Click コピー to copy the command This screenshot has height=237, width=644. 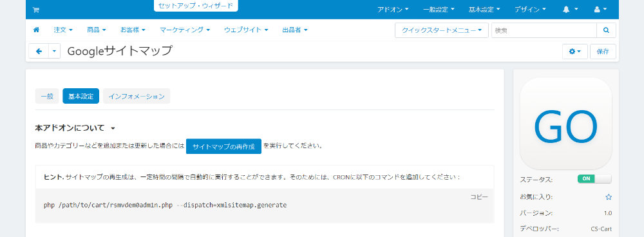[479, 197]
